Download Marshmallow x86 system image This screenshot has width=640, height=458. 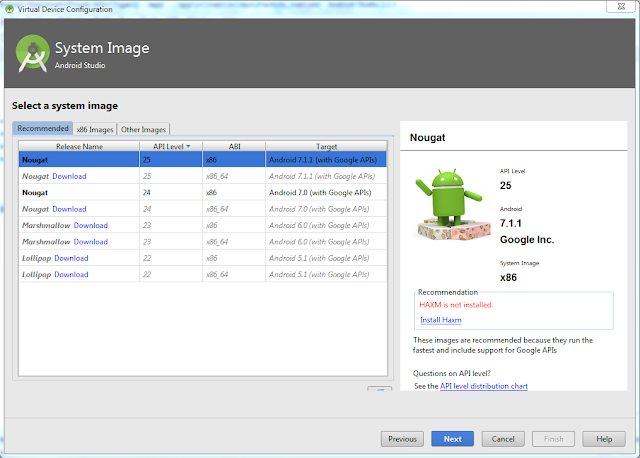91,225
